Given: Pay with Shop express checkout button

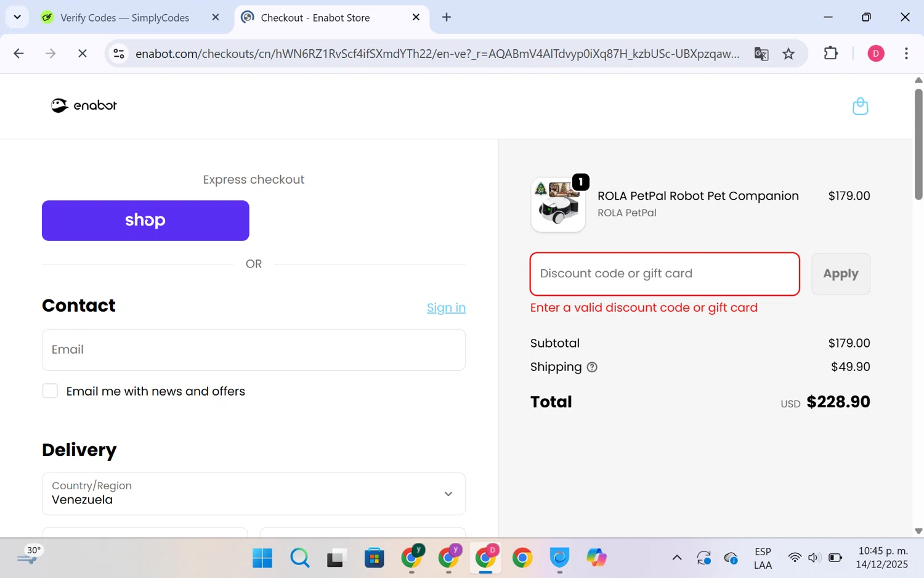Looking at the screenshot, I should 145,221.
